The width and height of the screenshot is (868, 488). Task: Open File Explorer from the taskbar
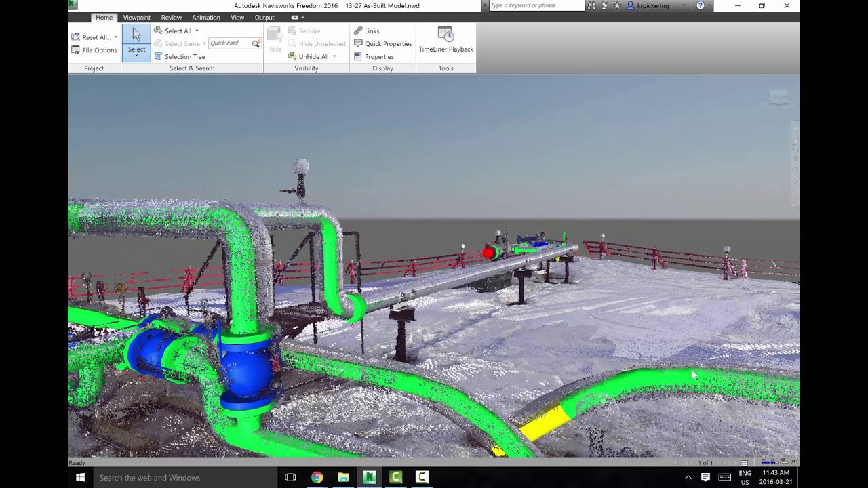[343, 477]
